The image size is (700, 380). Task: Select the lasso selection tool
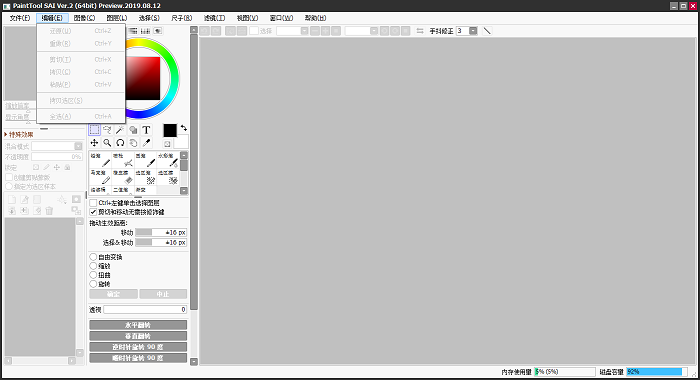pos(107,130)
